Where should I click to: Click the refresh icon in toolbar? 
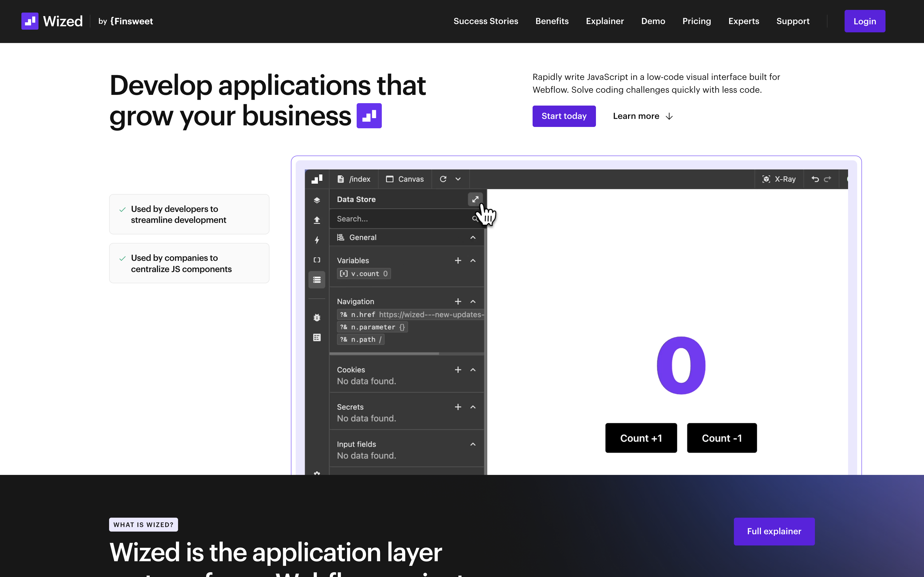coord(443,179)
